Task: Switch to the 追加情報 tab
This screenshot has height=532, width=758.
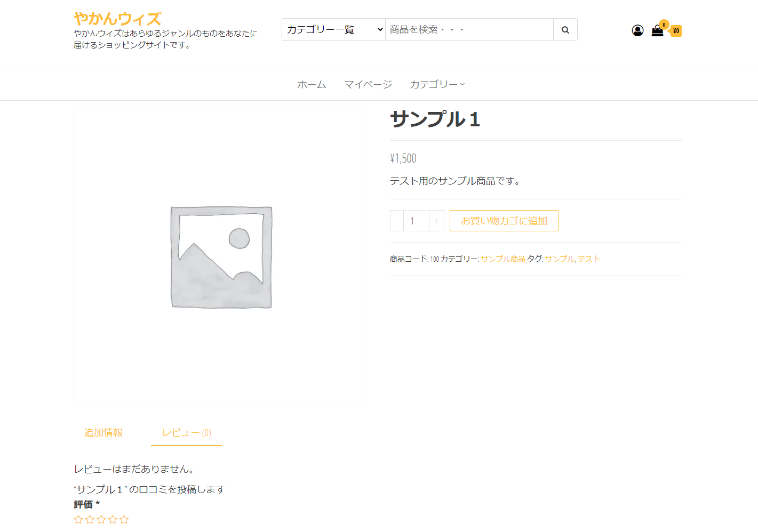Action: pos(103,433)
